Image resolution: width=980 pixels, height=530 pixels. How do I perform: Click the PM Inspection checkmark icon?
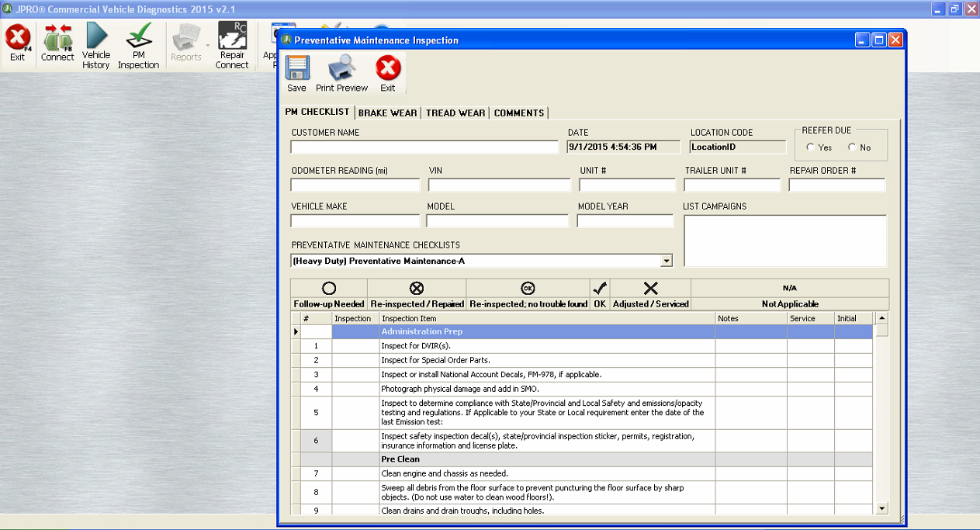(x=139, y=36)
